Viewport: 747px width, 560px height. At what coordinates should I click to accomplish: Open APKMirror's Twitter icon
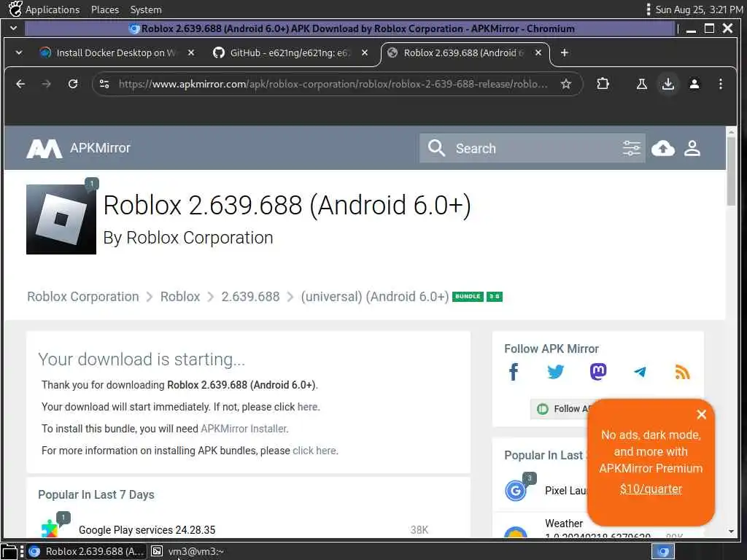[555, 372]
